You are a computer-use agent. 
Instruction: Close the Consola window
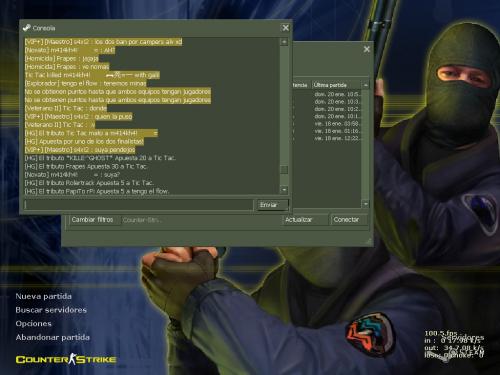[286, 28]
